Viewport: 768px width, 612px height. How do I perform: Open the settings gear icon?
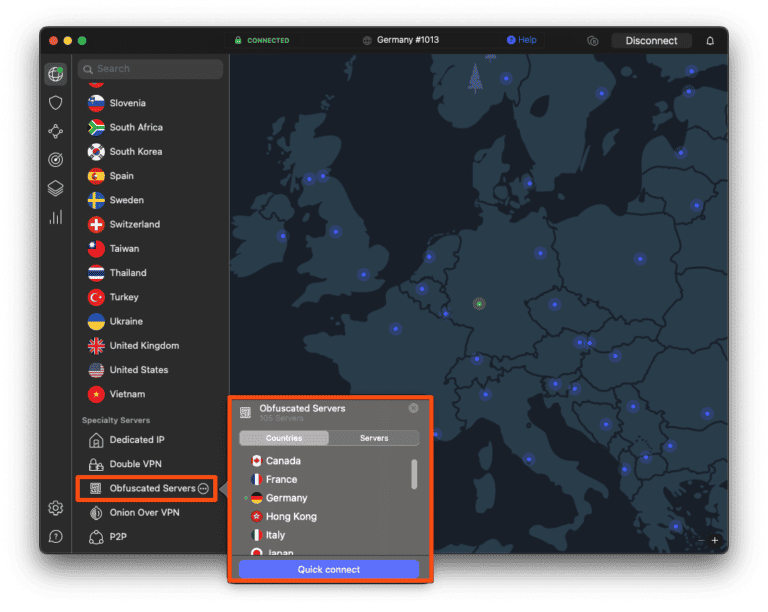(56, 508)
